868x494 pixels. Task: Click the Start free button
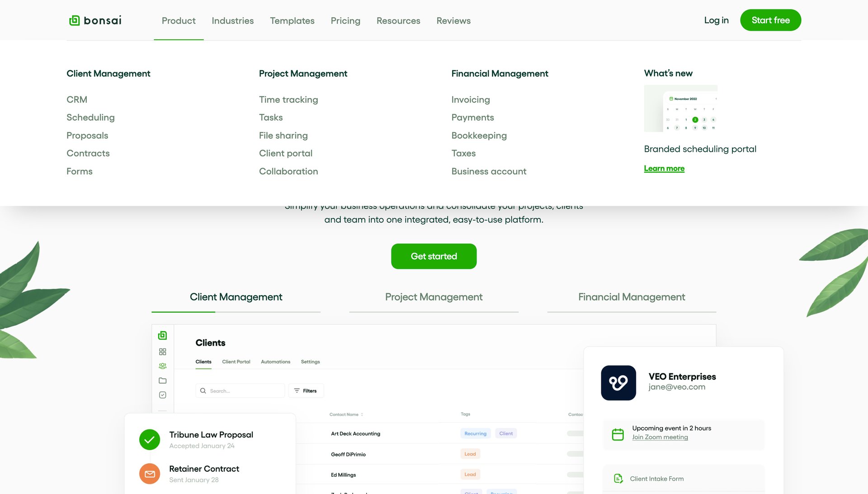point(770,20)
